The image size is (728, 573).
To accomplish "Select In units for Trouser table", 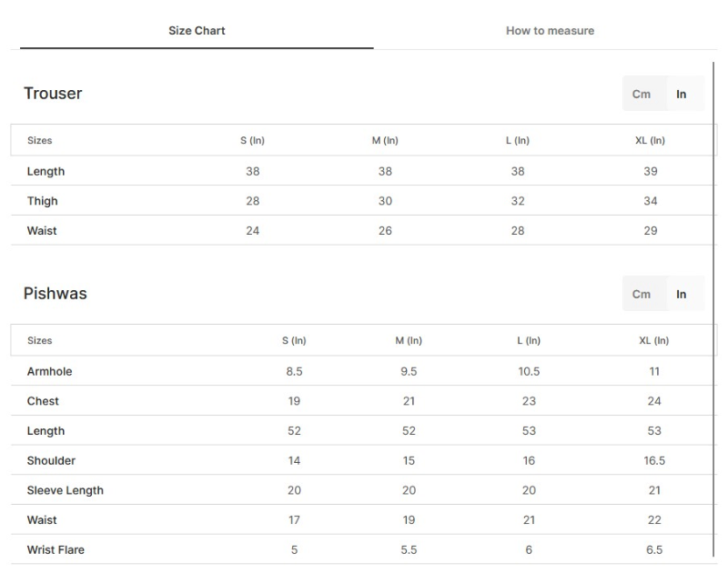I will point(682,94).
